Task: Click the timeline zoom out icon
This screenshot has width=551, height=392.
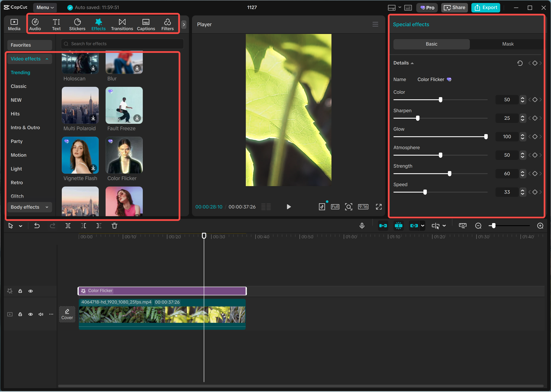Action: coord(478,226)
